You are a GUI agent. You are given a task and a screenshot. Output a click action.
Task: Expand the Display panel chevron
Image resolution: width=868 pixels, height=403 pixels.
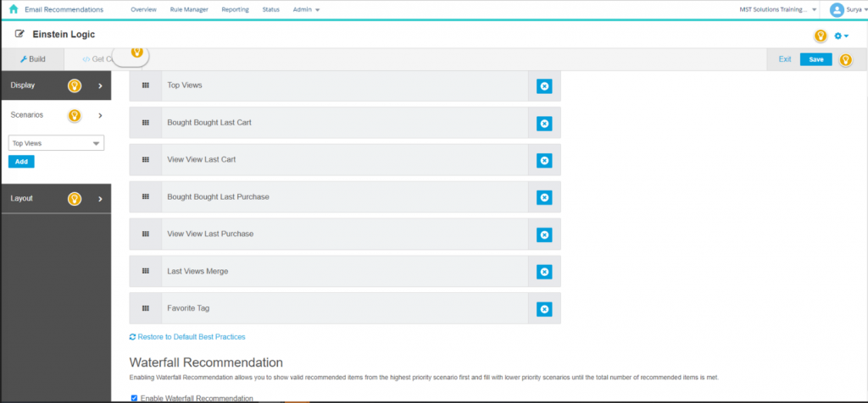click(x=100, y=86)
